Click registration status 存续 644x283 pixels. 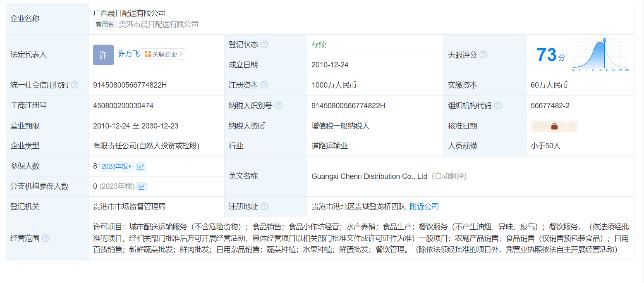(319, 45)
